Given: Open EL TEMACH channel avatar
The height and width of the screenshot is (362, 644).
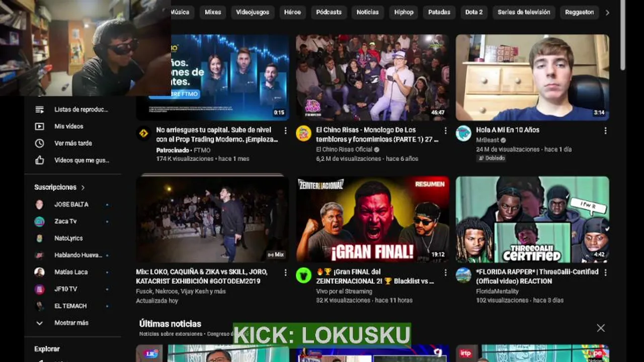Looking at the screenshot, I should click(39, 306).
